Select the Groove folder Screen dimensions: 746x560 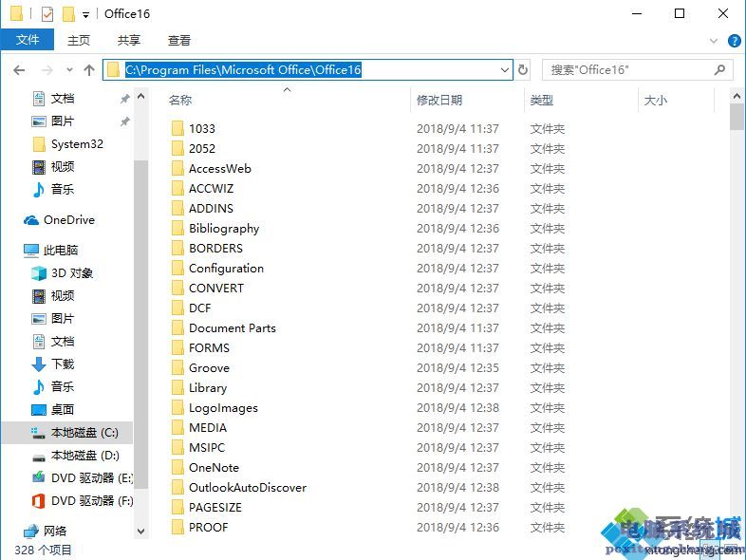pyautogui.click(x=209, y=368)
